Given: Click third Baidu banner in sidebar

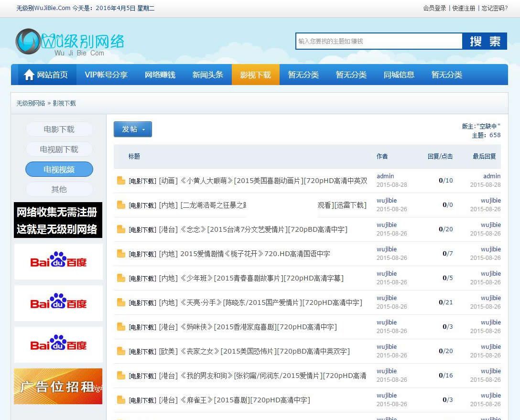Looking at the screenshot, I should point(58,345).
